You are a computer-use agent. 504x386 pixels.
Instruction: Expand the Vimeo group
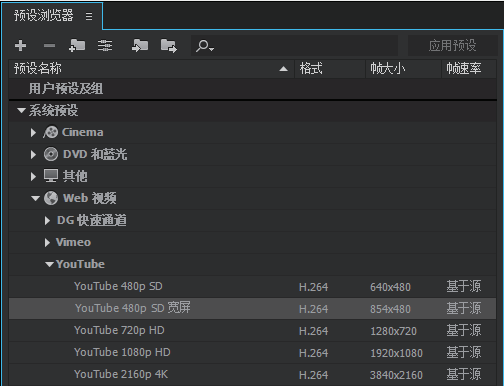(x=47, y=242)
